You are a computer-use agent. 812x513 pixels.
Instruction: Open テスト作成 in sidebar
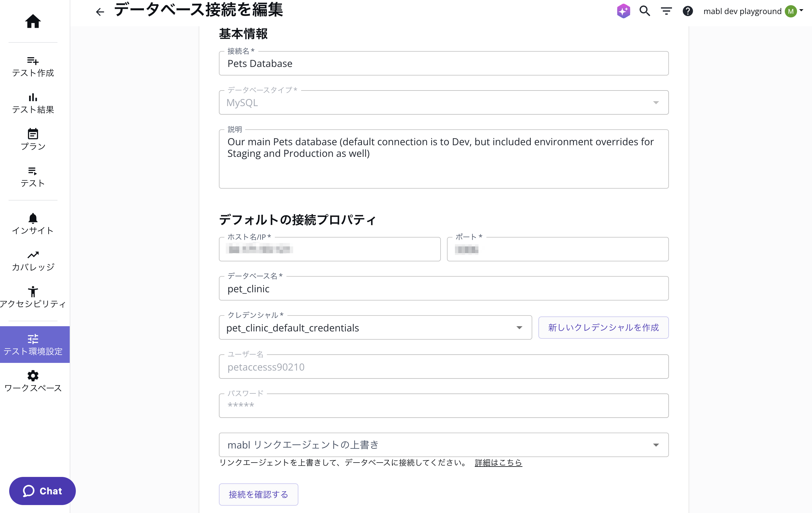click(33, 67)
